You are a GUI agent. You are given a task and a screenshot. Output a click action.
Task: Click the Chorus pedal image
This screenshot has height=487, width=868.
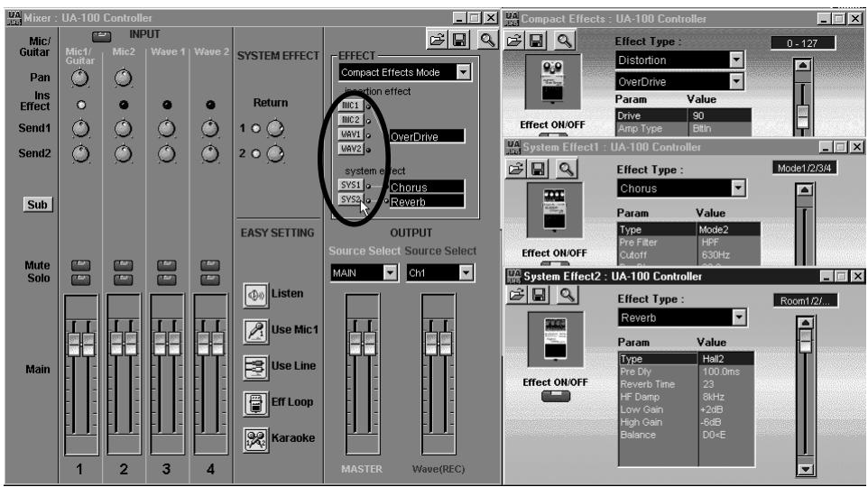(554, 210)
